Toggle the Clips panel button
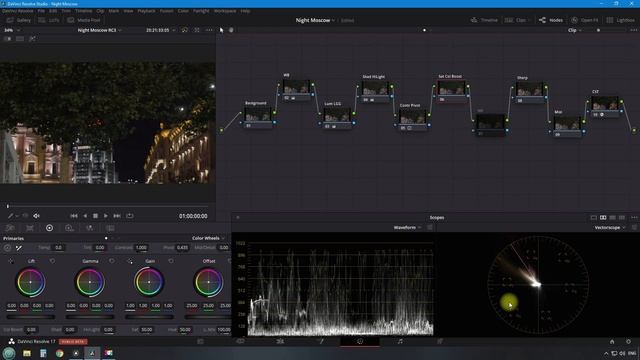640x360 pixels. 515,20
